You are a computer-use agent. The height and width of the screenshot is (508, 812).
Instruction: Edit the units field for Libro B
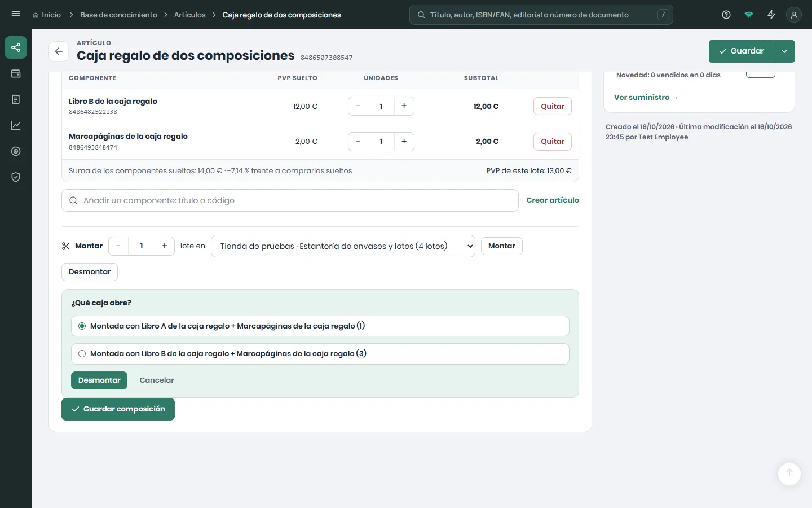point(381,106)
